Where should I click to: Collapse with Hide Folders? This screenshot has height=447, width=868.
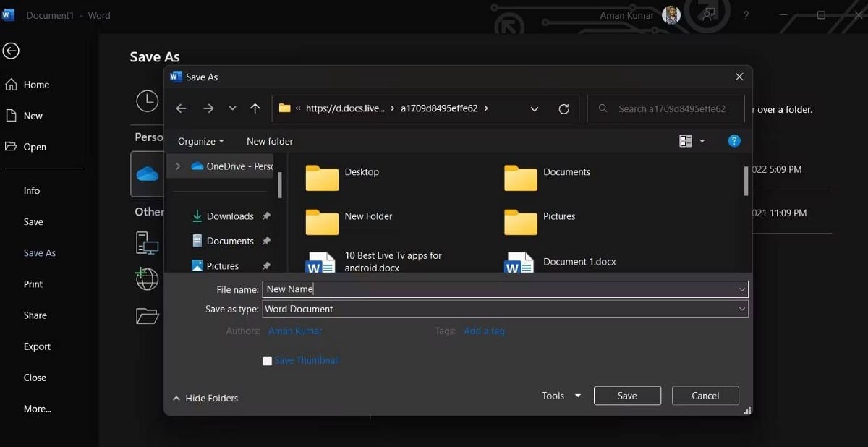tap(205, 398)
